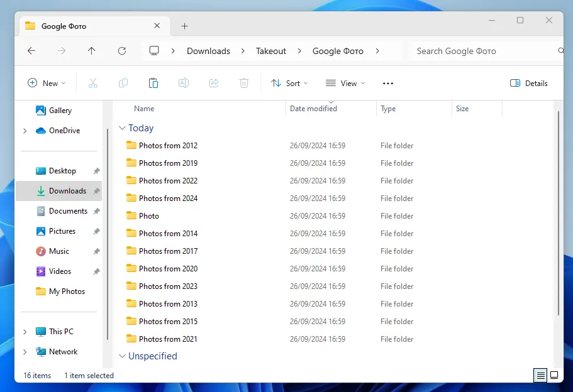This screenshot has width=573, height=392.
Task: Select the Cut icon in the toolbar
Action: [x=92, y=82]
